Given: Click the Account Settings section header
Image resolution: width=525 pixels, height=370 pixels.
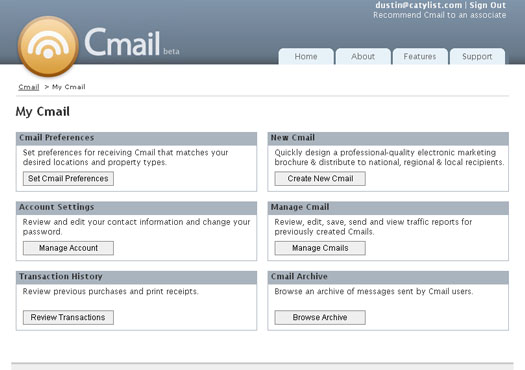Looking at the screenshot, I should (x=137, y=208).
